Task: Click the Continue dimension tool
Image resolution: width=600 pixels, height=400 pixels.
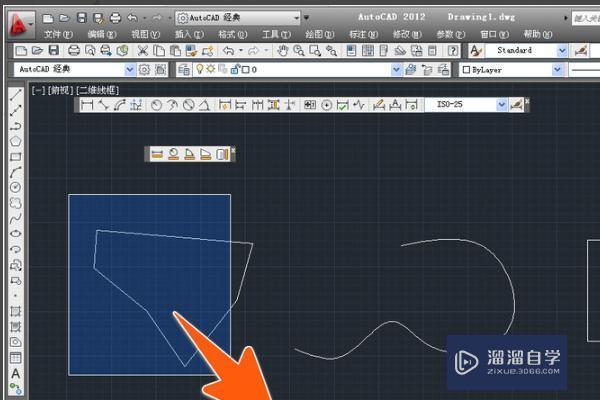Action: pos(257,104)
